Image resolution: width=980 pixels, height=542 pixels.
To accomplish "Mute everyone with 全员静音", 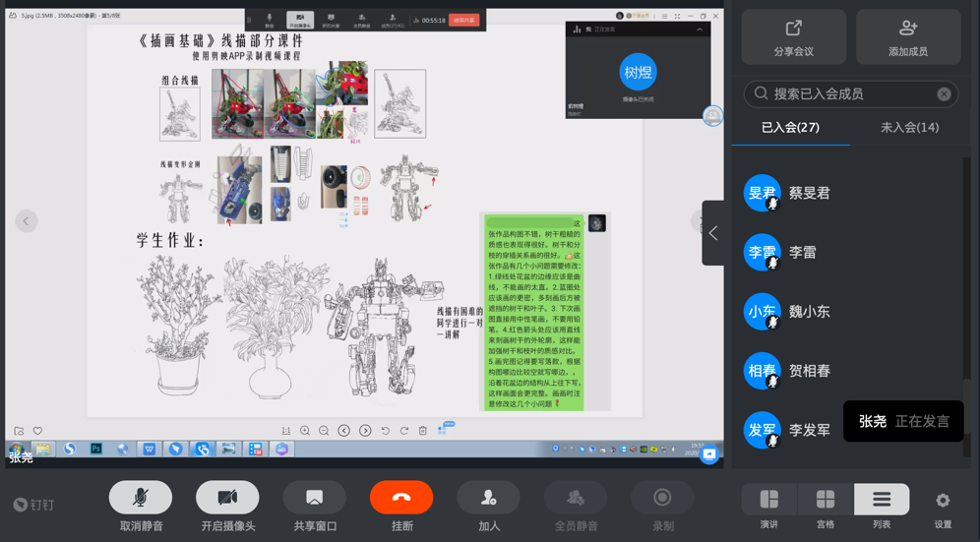I will tap(576, 498).
